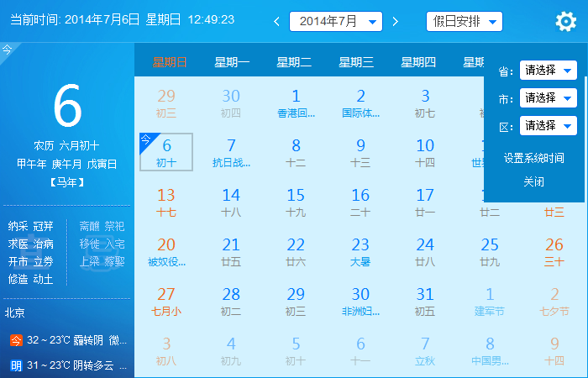Click 关闭 to close the settings panel
588x378 pixels.
click(533, 181)
